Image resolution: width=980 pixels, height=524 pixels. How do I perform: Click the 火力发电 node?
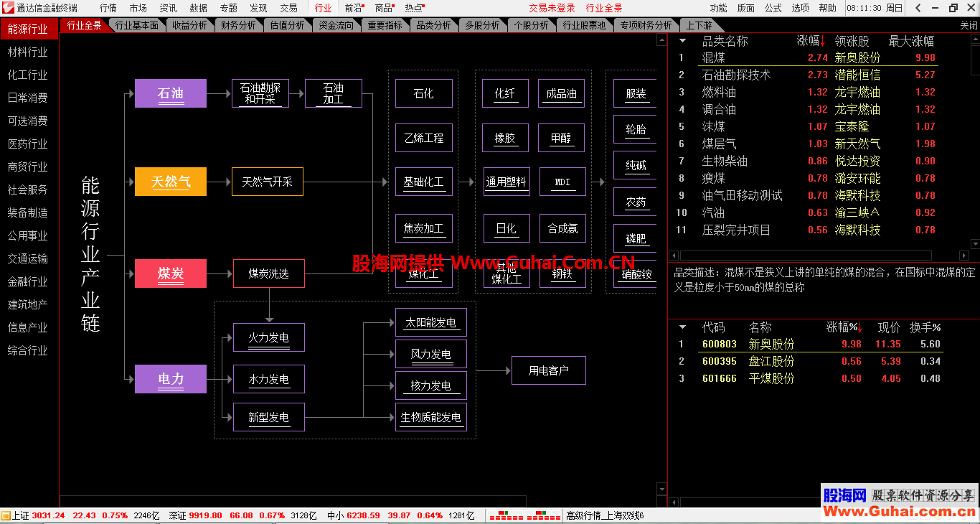click(269, 337)
